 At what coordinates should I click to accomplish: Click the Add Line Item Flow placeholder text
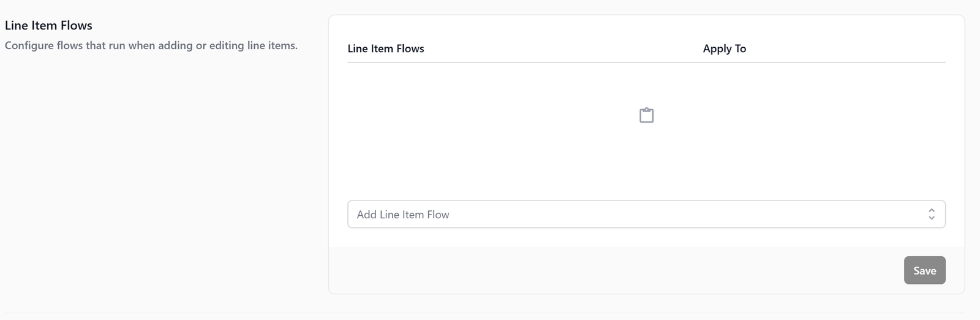coord(403,215)
